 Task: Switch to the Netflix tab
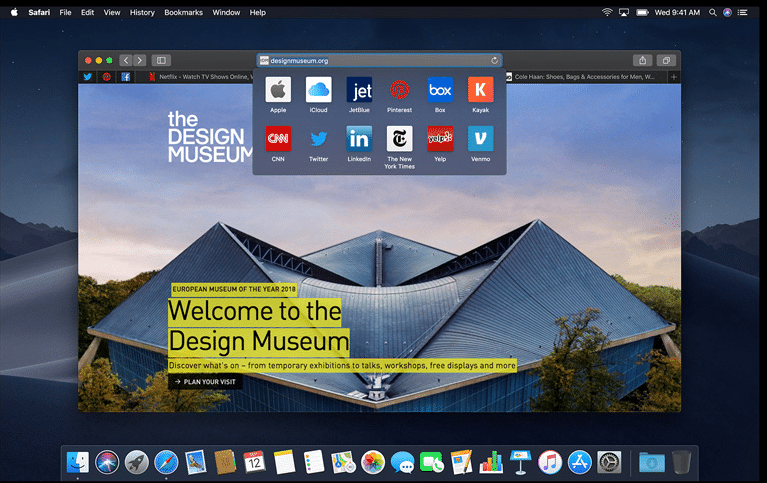[x=200, y=76]
